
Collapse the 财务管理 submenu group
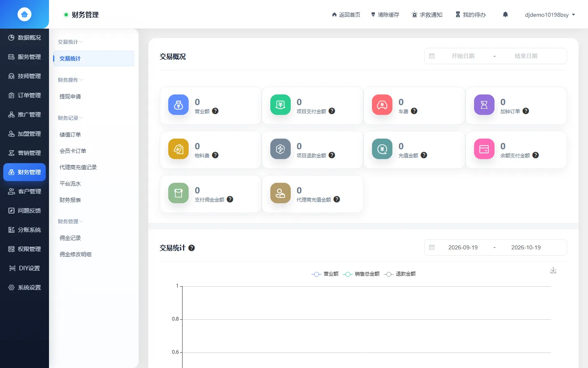tap(70, 222)
